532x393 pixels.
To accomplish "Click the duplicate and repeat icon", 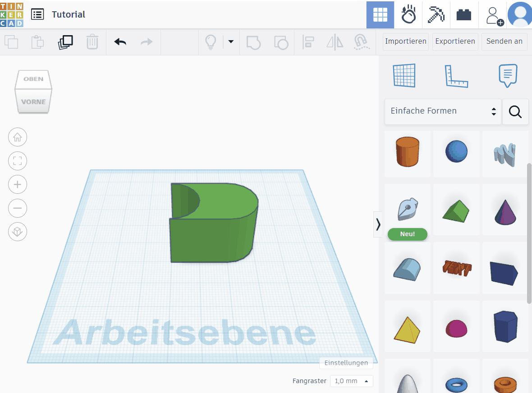I will pyautogui.click(x=65, y=42).
